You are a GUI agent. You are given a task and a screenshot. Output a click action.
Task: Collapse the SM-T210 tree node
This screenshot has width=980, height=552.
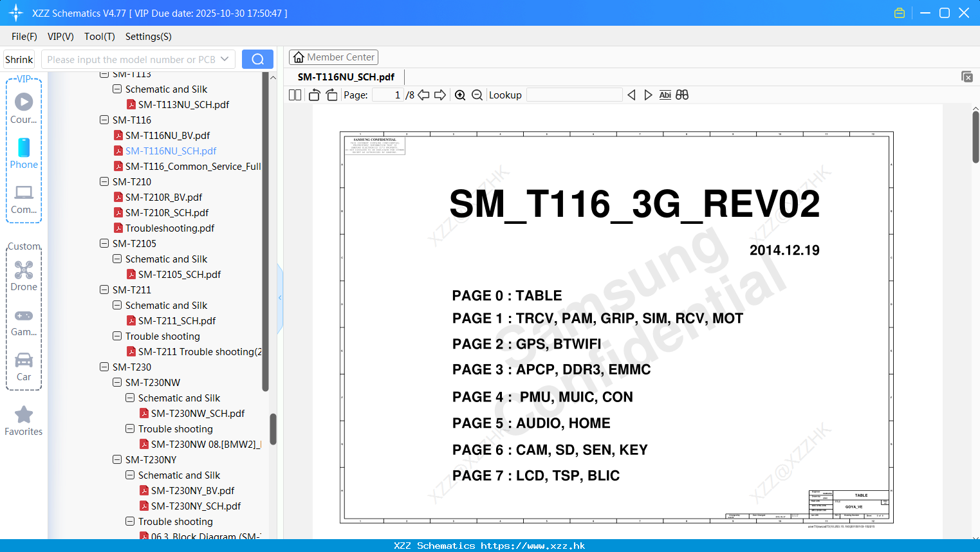click(x=104, y=181)
